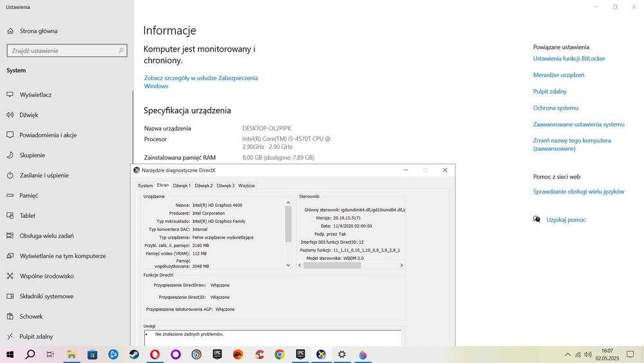Click the search magnifier in Znajdź ustawienie
644x363 pixels.
coord(121,50)
